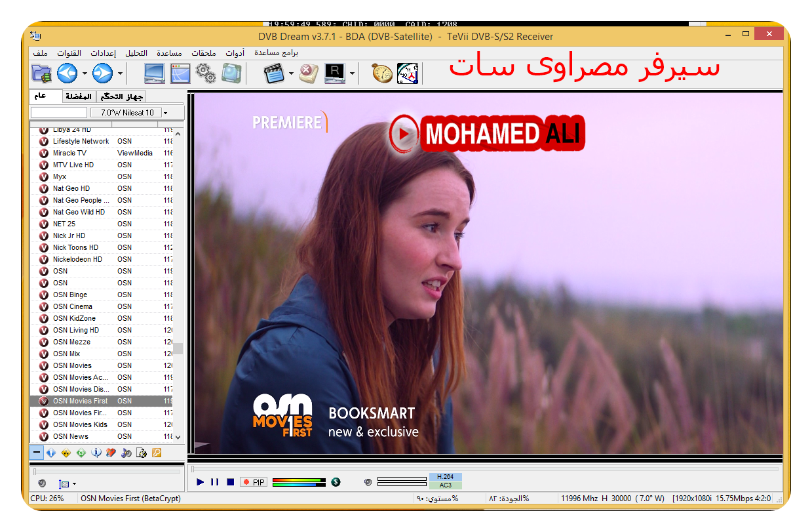Image resolution: width=812 pixels, height=532 pixels.
Task: Click the blue diamond filter icon
Action: [51, 453]
